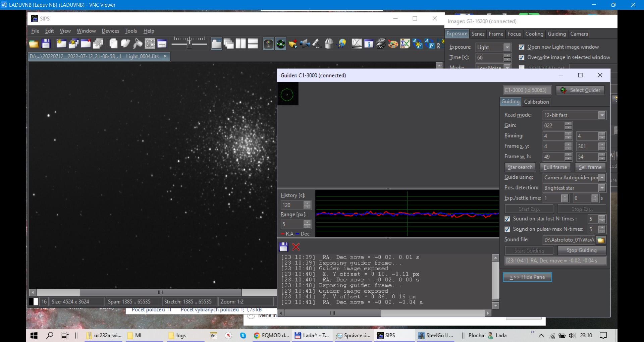Select tabbed windows layout icon

click(216, 44)
